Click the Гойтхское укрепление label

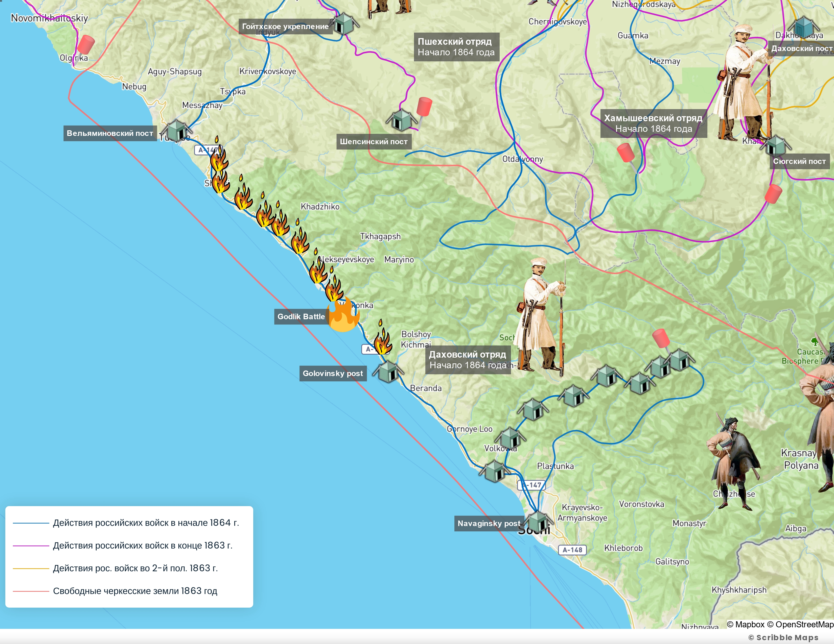[x=285, y=27]
